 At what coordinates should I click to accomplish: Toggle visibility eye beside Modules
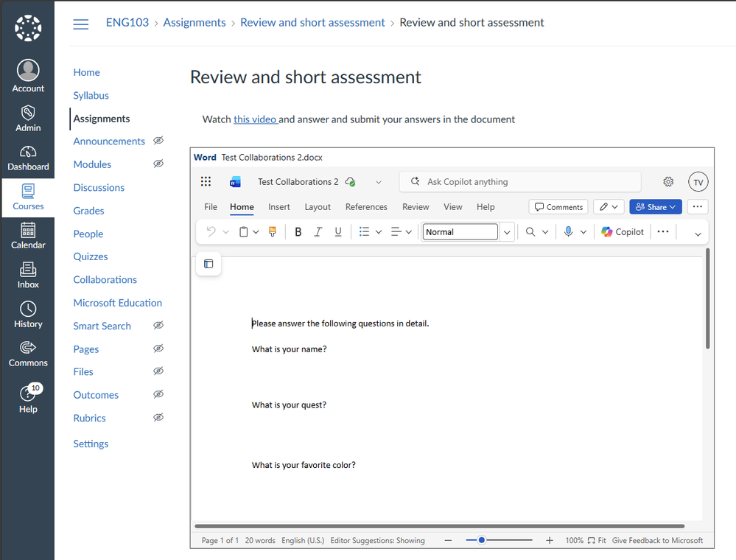click(158, 164)
